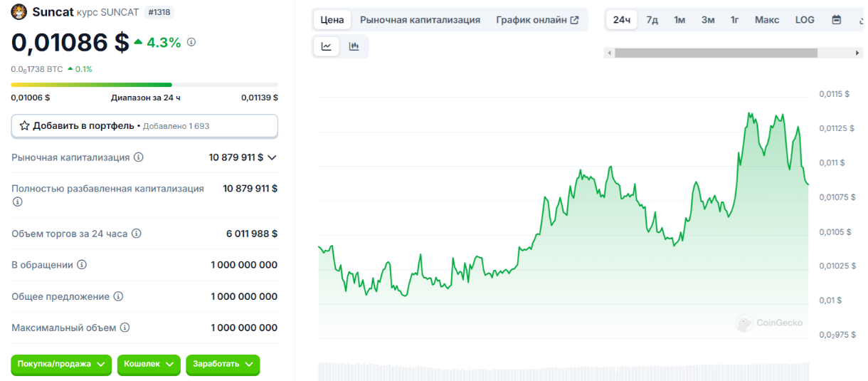Click the 0,01 $ chart axis label
The height and width of the screenshot is (381, 868).
click(x=830, y=301)
